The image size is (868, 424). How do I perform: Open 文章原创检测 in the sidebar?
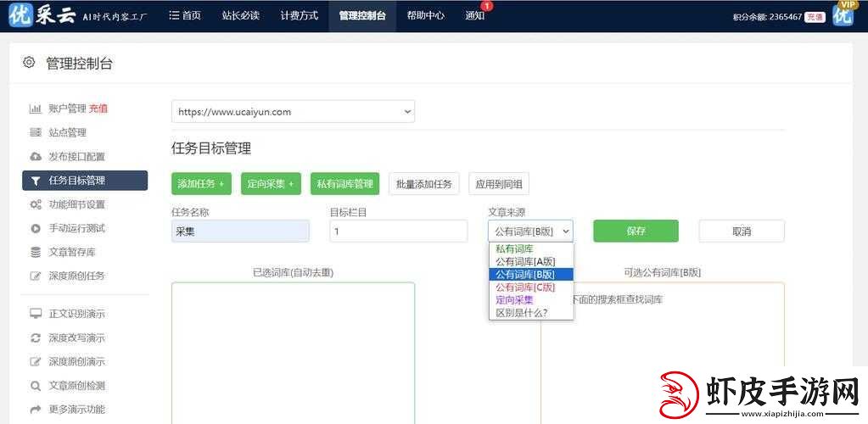click(x=76, y=386)
